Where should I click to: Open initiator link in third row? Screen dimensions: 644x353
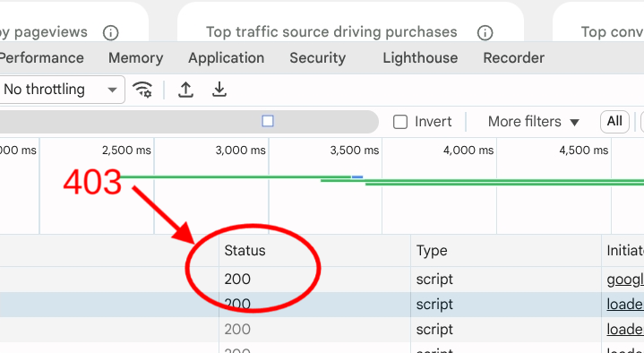[625, 330]
